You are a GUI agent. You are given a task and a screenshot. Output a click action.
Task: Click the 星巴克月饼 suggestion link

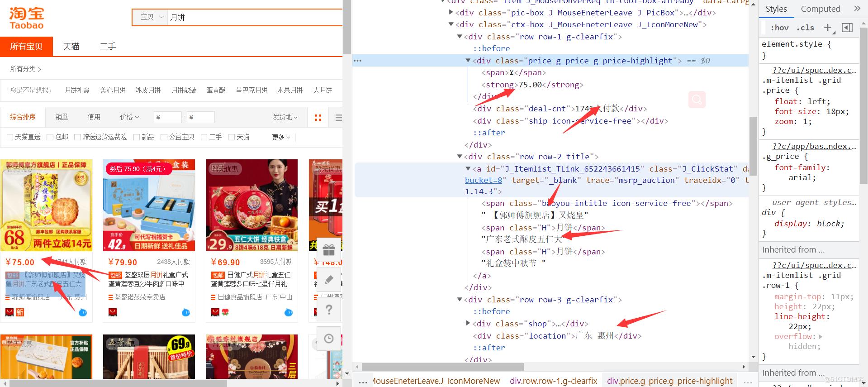(251, 90)
